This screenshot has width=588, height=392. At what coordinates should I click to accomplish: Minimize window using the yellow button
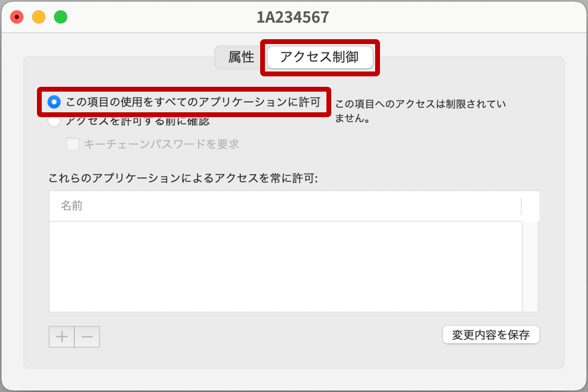coord(39,17)
